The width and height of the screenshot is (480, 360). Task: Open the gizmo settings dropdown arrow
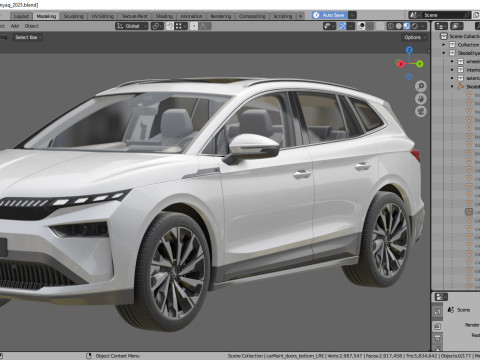351,26
